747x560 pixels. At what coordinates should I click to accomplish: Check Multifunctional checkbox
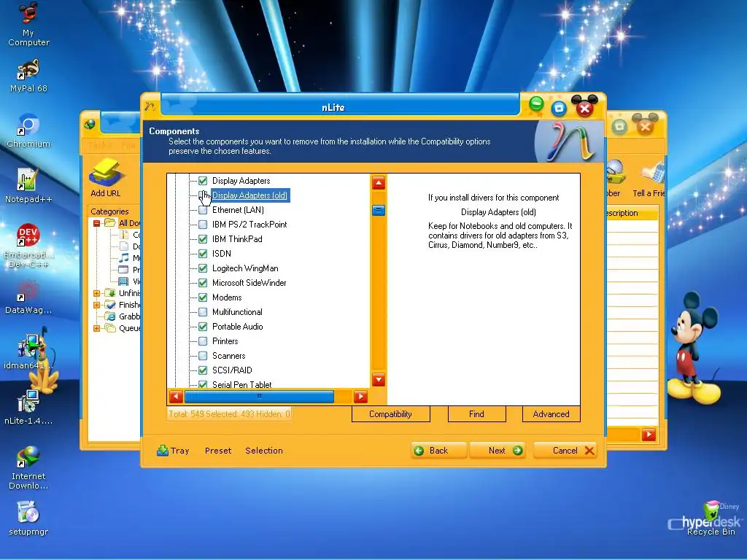tap(203, 312)
